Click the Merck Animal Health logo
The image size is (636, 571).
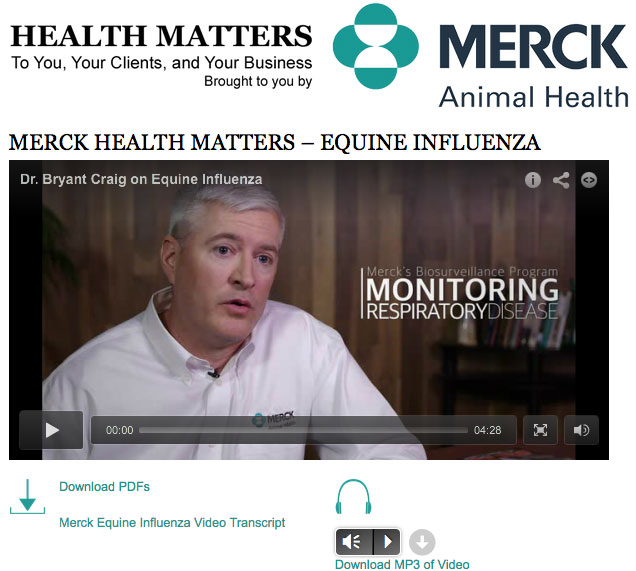(x=481, y=56)
